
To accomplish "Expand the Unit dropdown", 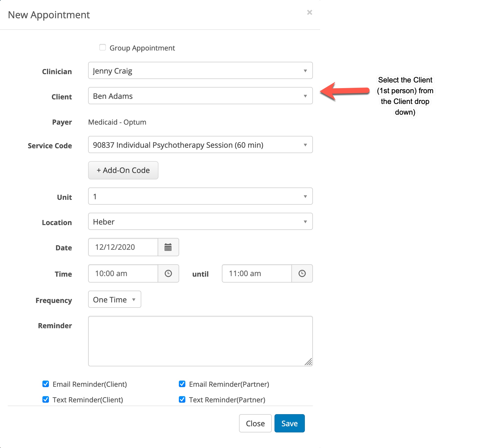I will tap(200, 196).
